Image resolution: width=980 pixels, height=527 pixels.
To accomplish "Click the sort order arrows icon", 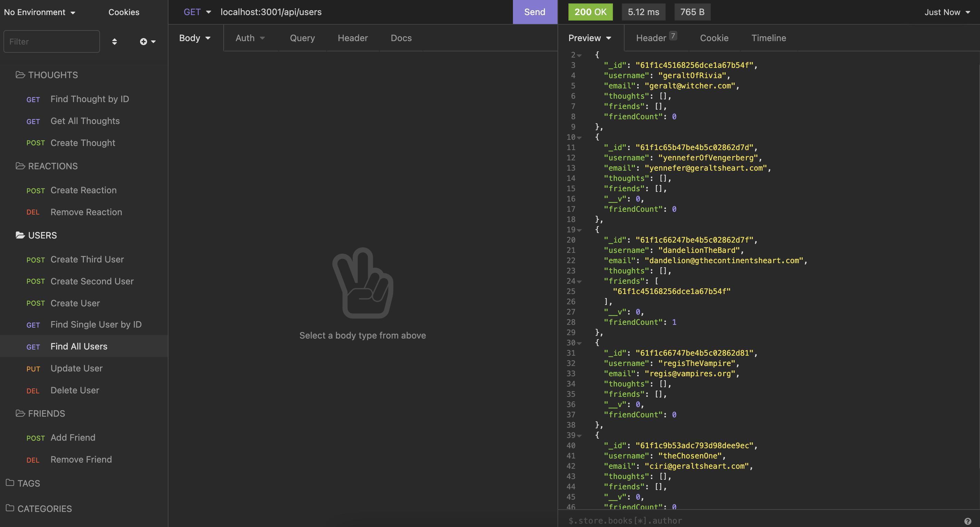I will pos(114,41).
